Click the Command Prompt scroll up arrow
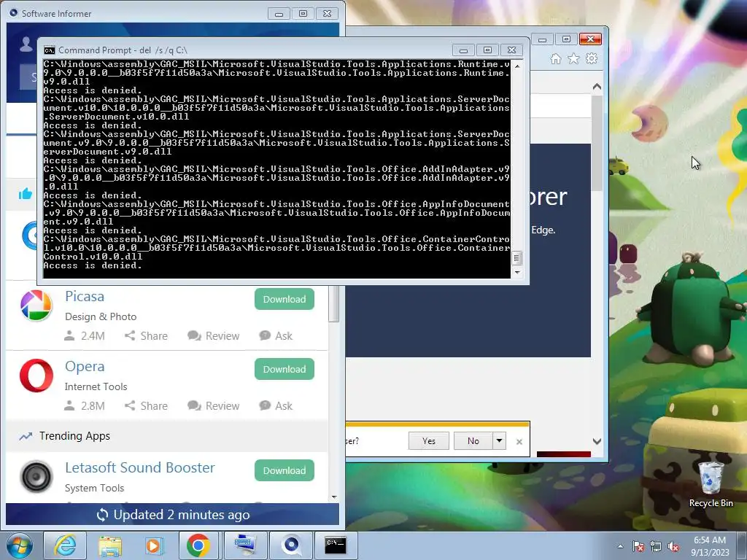The image size is (747, 560). coord(517,66)
